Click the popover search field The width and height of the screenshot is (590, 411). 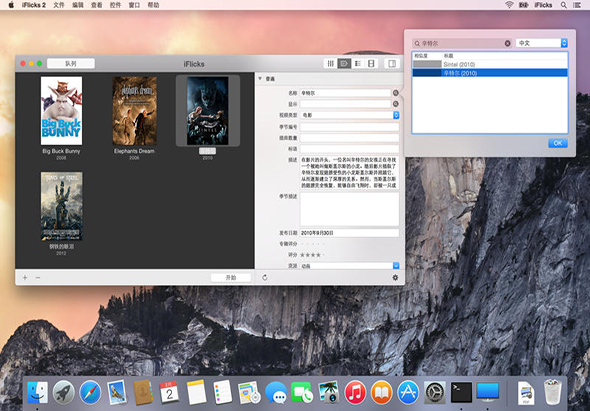coord(462,43)
